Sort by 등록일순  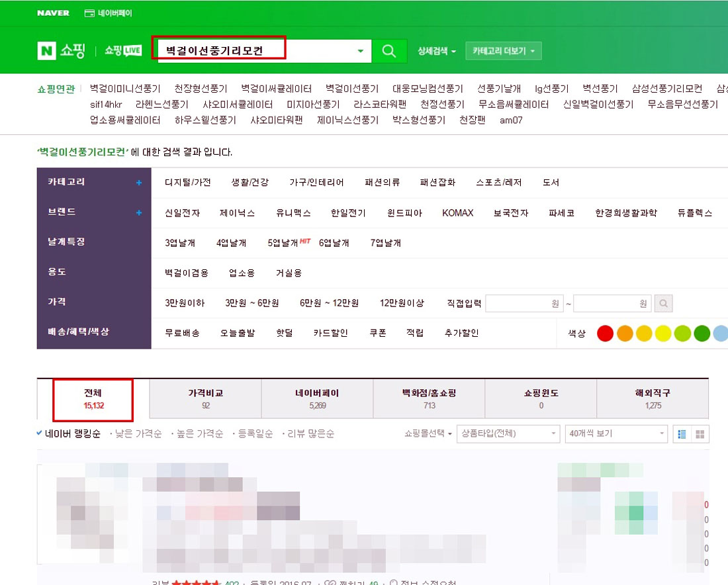(x=255, y=433)
